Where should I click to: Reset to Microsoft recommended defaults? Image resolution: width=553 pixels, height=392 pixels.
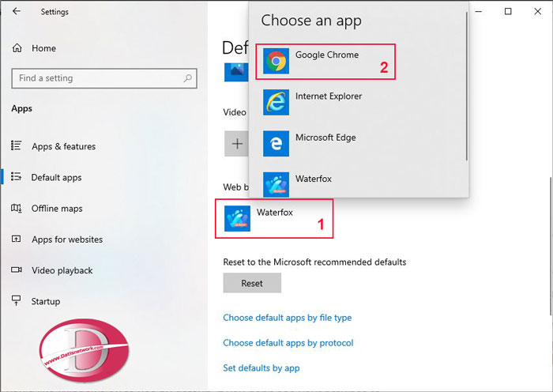click(252, 283)
